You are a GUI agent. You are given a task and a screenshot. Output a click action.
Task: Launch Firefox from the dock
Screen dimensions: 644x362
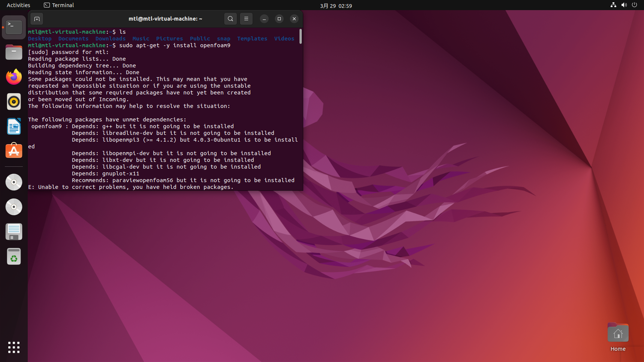coord(14,77)
